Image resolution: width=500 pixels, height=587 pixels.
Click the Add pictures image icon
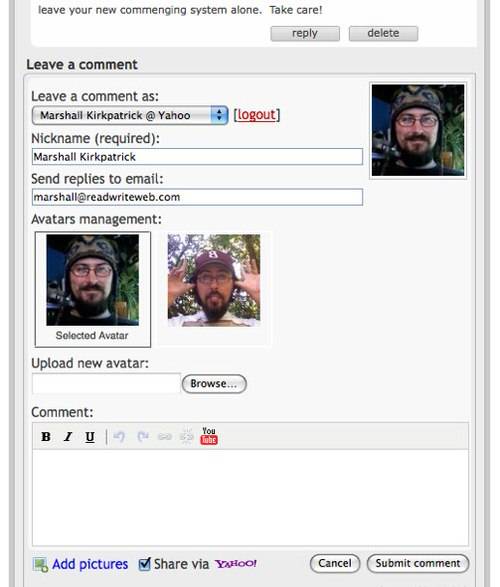(x=40, y=564)
